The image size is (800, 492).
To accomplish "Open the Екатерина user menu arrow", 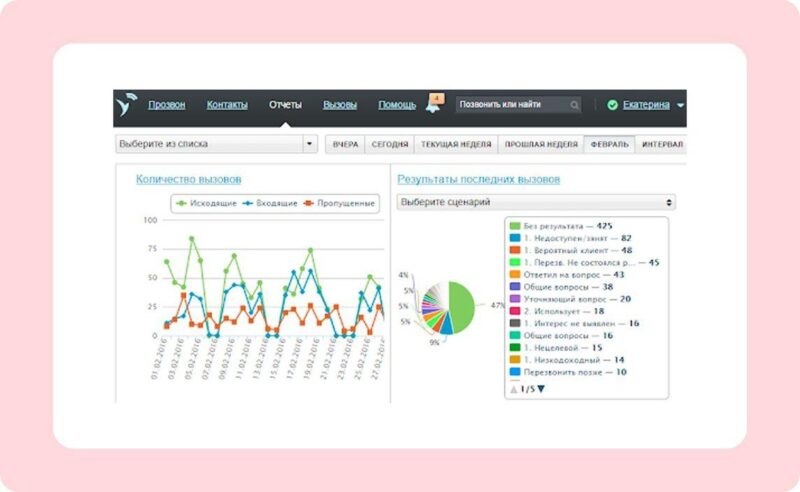I will pos(680,105).
